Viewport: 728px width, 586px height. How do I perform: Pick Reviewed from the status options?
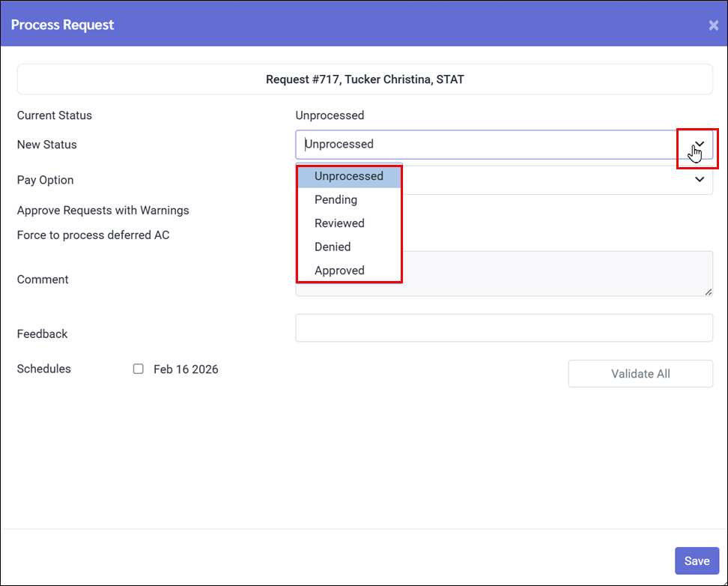click(x=339, y=223)
